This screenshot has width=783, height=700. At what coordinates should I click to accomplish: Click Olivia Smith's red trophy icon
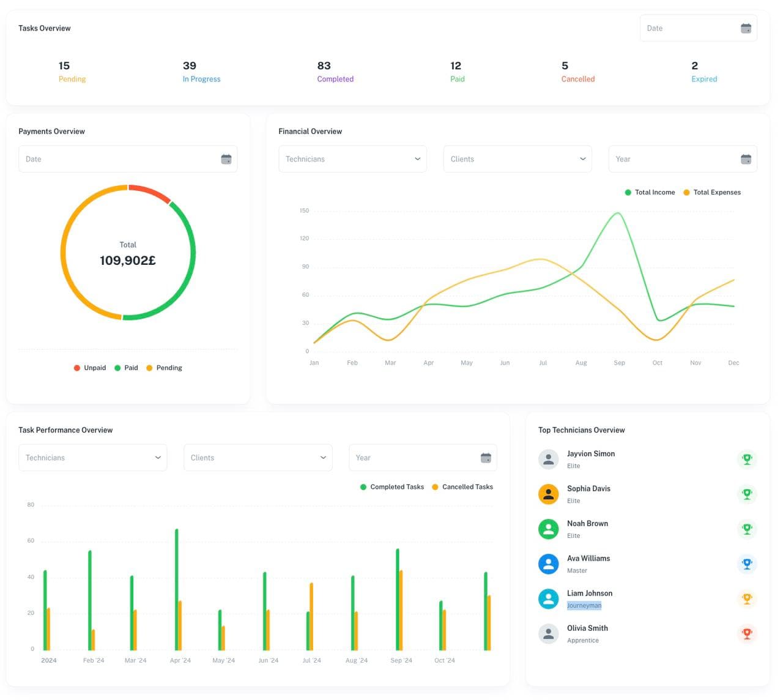coord(747,633)
